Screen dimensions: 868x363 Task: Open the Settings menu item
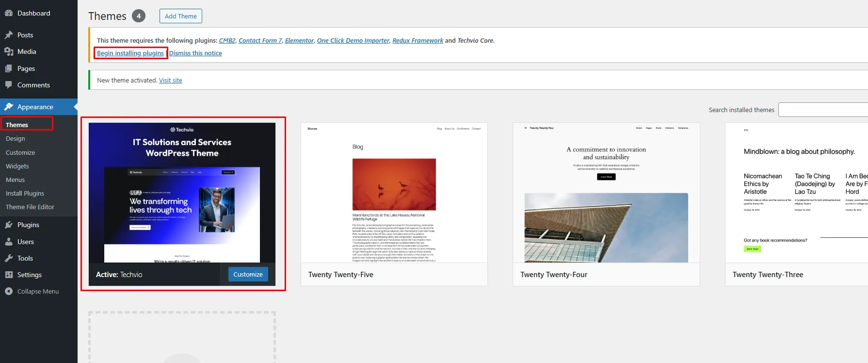tap(39, 275)
